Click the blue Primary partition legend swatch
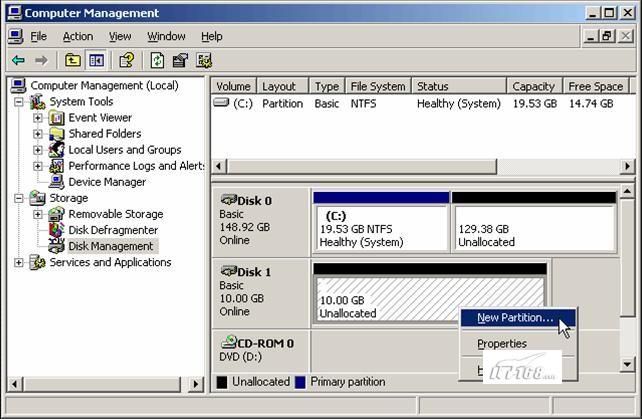The height and width of the screenshot is (419, 642). 301,382
